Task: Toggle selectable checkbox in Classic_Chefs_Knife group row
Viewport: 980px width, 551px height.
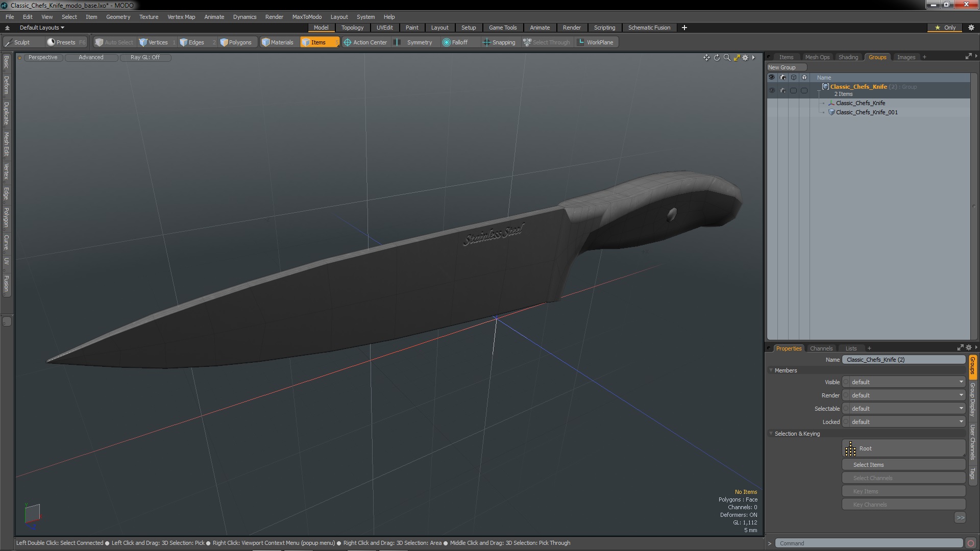Action: (x=793, y=90)
